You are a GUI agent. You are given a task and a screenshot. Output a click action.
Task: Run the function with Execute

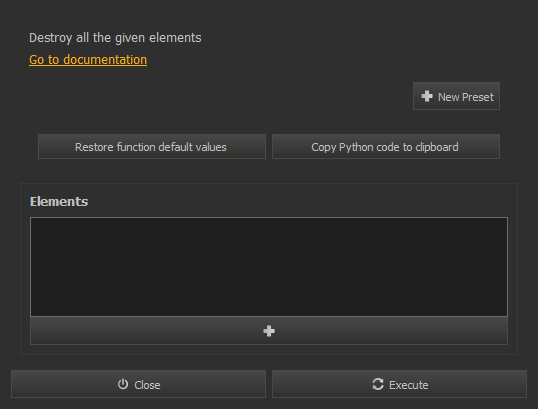point(399,384)
